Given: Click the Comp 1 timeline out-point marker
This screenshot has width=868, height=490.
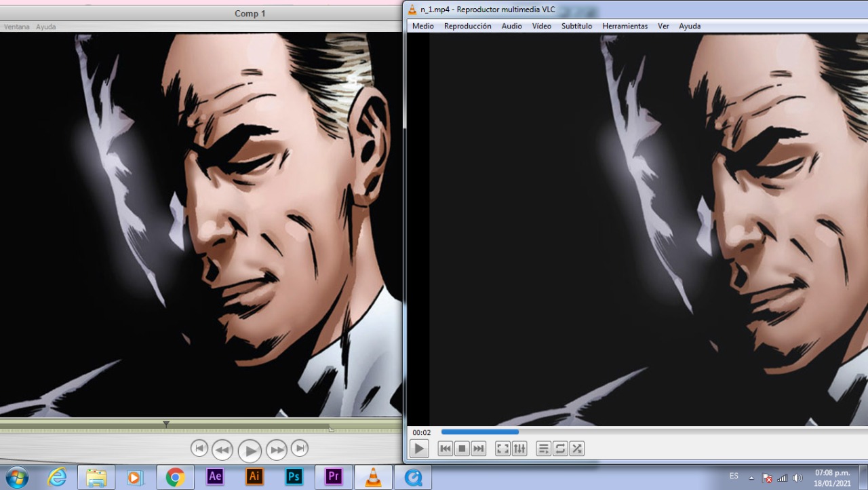Looking at the screenshot, I should (332, 429).
